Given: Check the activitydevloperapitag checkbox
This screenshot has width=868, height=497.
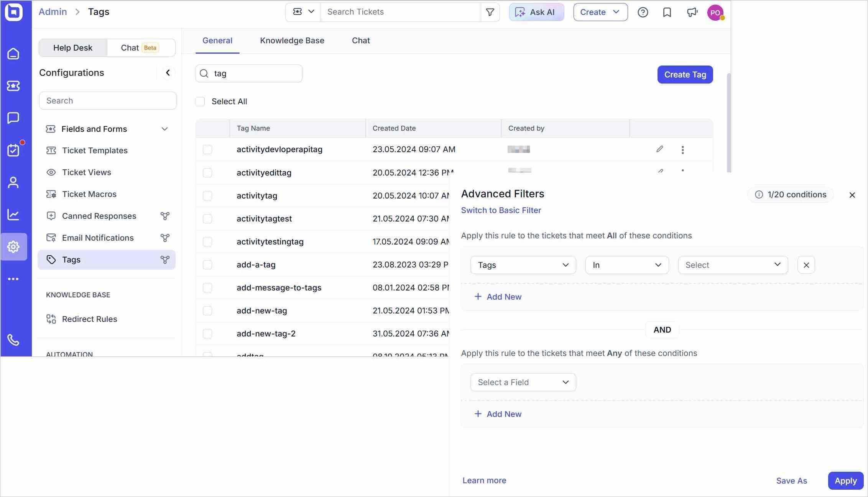Looking at the screenshot, I should (207, 149).
